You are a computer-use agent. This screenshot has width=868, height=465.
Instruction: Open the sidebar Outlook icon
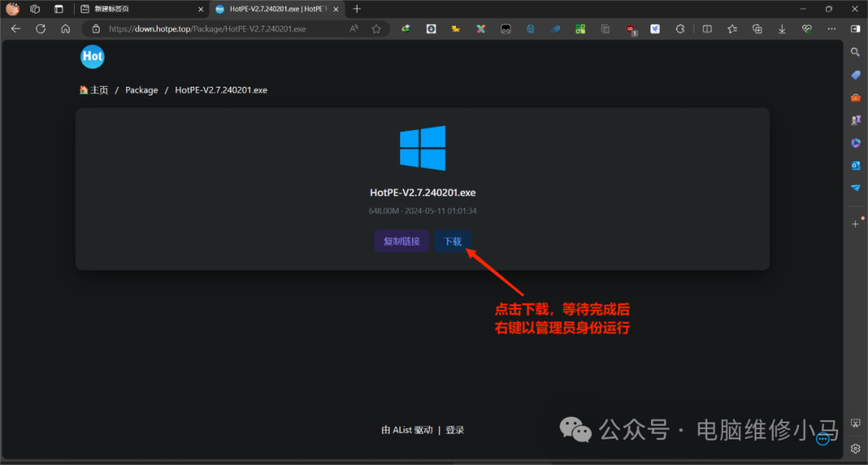tap(855, 165)
